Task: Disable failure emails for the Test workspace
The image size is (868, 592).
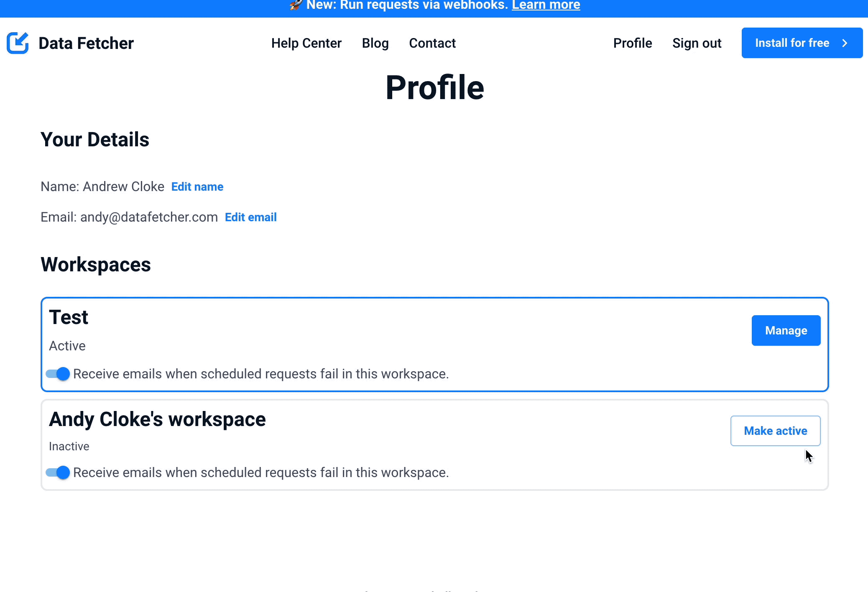Action: [58, 374]
